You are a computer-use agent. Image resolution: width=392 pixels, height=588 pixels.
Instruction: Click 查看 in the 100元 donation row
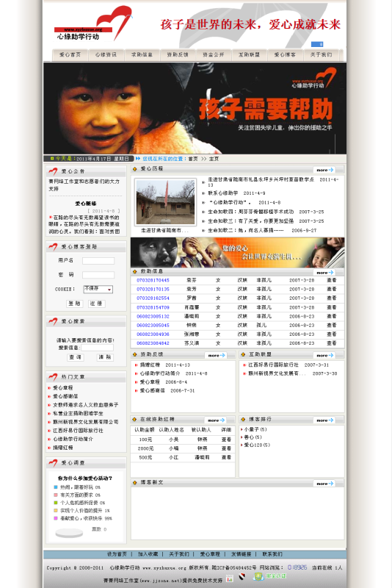(x=226, y=439)
